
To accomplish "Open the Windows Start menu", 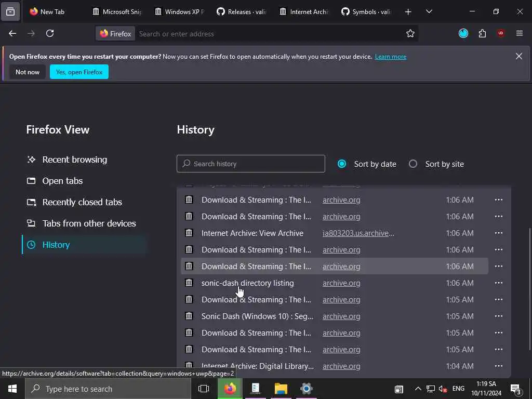I will (x=12, y=389).
